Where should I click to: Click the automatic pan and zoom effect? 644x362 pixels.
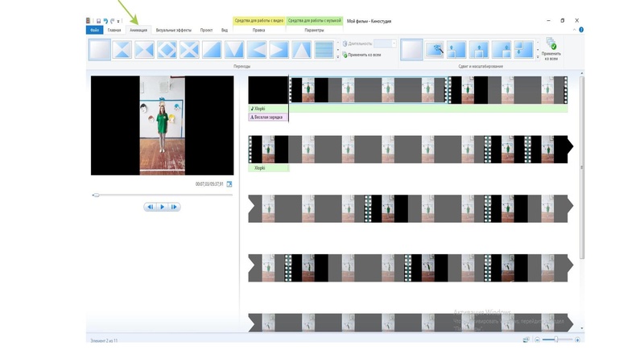[x=435, y=50]
